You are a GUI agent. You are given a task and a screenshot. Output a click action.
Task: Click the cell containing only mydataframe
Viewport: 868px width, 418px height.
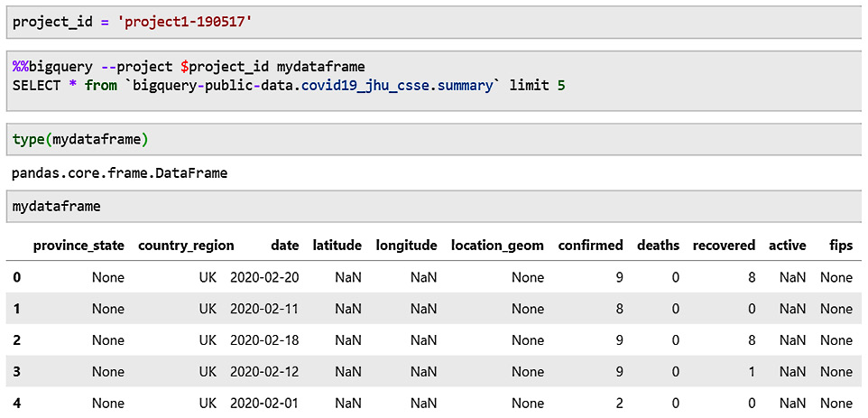click(434, 207)
